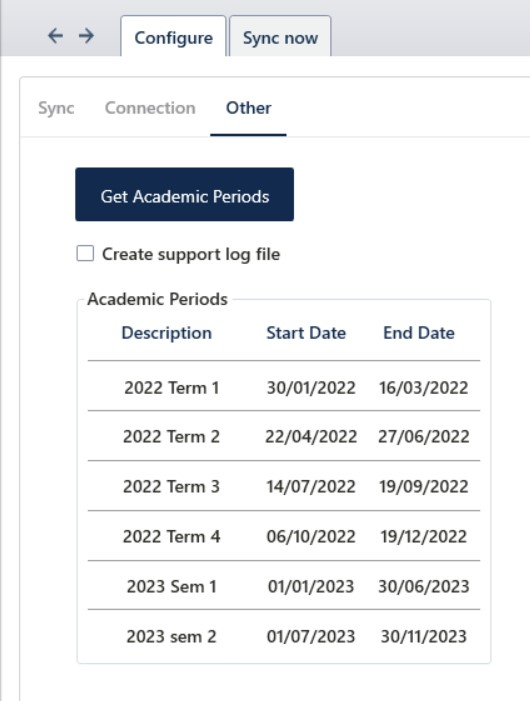Select the 2022 Term 1 row

click(x=284, y=386)
